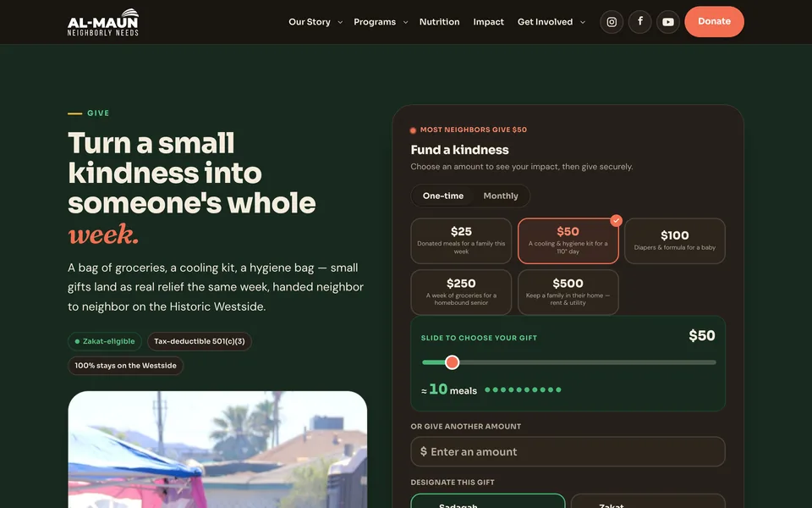Click the $50 slider value readout
Image resolution: width=812 pixels, height=508 pixels.
[x=702, y=336]
